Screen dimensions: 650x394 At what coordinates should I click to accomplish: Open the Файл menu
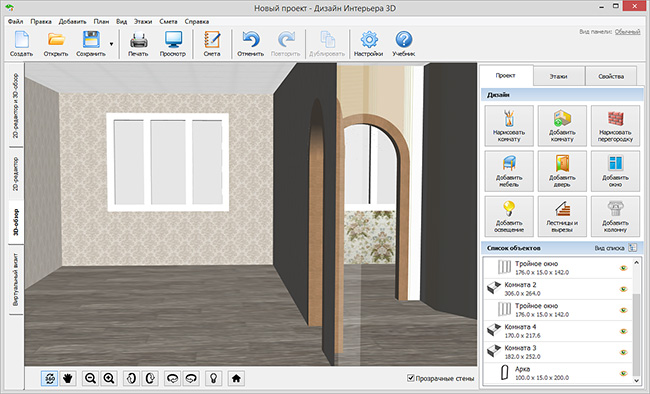pyautogui.click(x=15, y=22)
